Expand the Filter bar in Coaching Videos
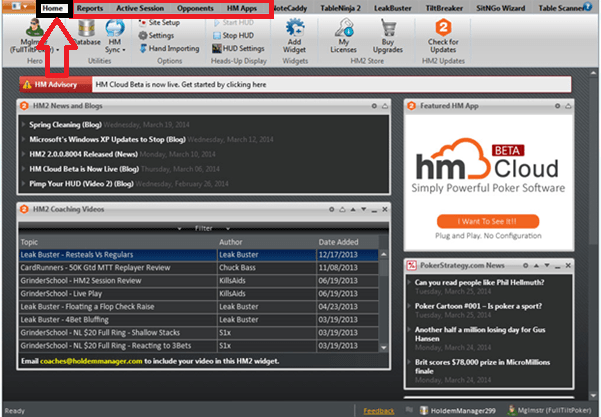 [204, 228]
